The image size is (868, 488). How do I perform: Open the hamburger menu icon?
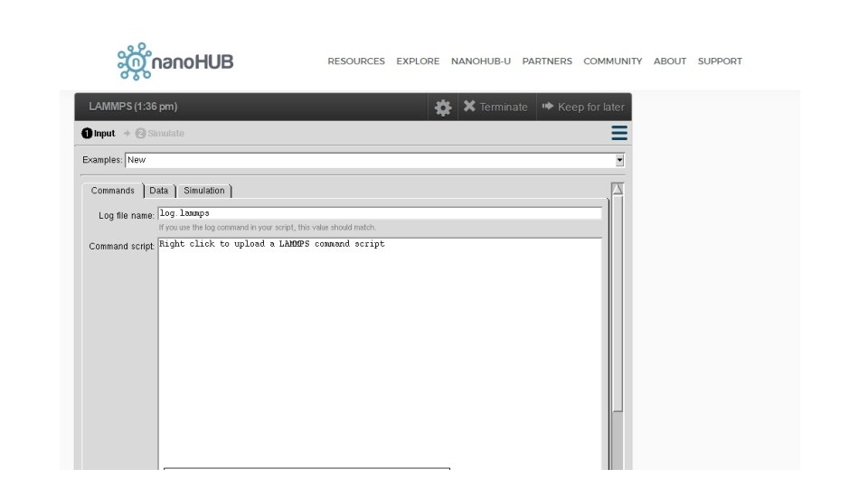(618, 133)
